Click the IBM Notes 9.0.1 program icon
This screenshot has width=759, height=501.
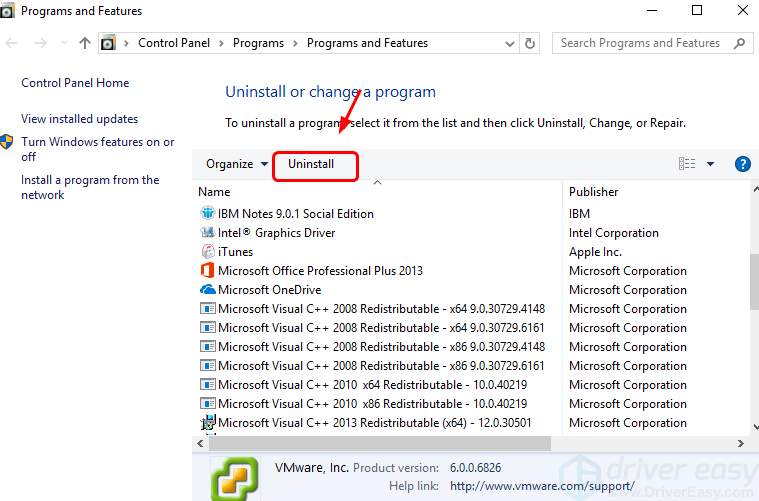pyautogui.click(x=208, y=213)
